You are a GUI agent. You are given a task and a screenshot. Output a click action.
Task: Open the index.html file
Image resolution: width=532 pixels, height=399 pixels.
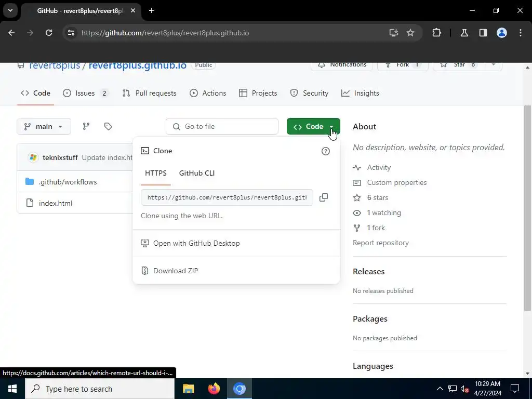pos(56,203)
